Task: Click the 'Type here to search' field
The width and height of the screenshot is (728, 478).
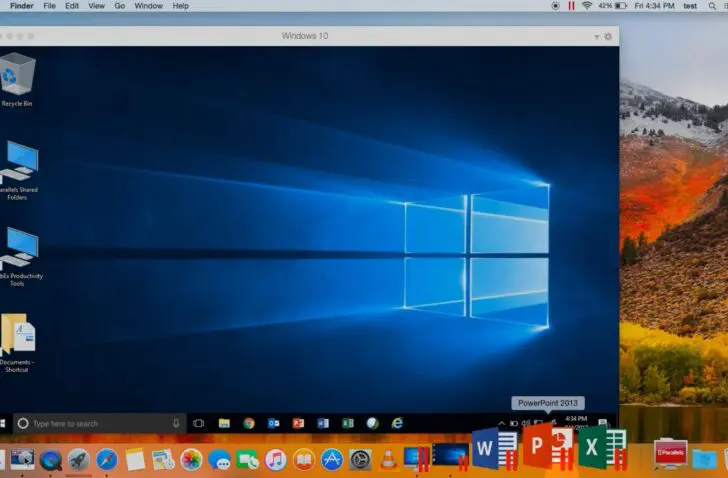Action: (x=99, y=423)
